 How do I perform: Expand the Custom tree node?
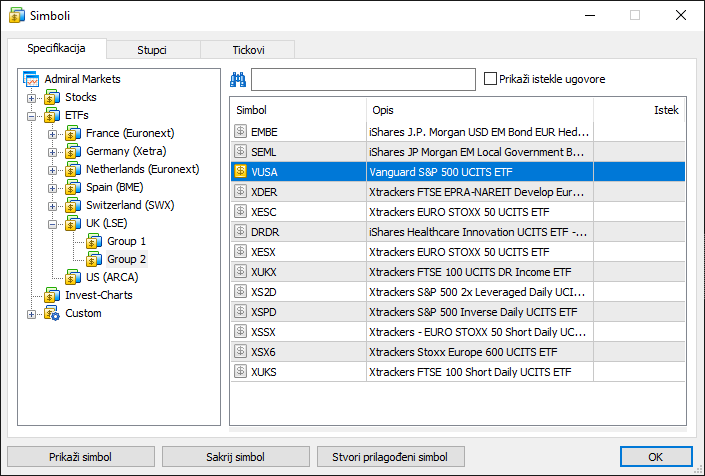[31, 314]
